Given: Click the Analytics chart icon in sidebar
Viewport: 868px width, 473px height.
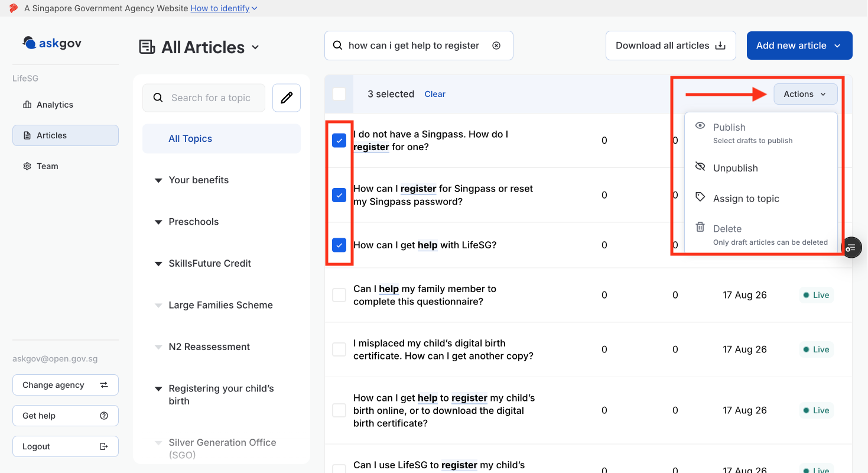Looking at the screenshot, I should 27,105.
